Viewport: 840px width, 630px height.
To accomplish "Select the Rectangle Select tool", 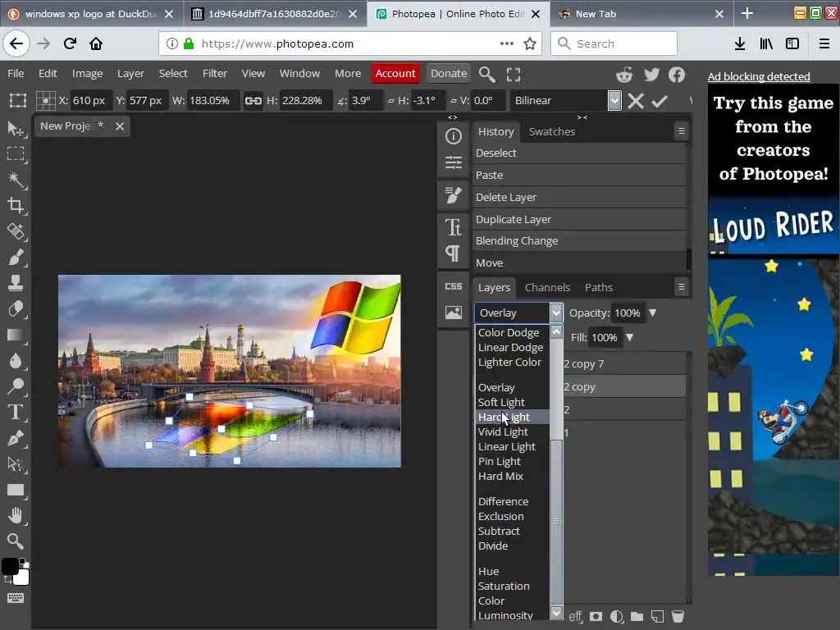I will pos(16,154).
